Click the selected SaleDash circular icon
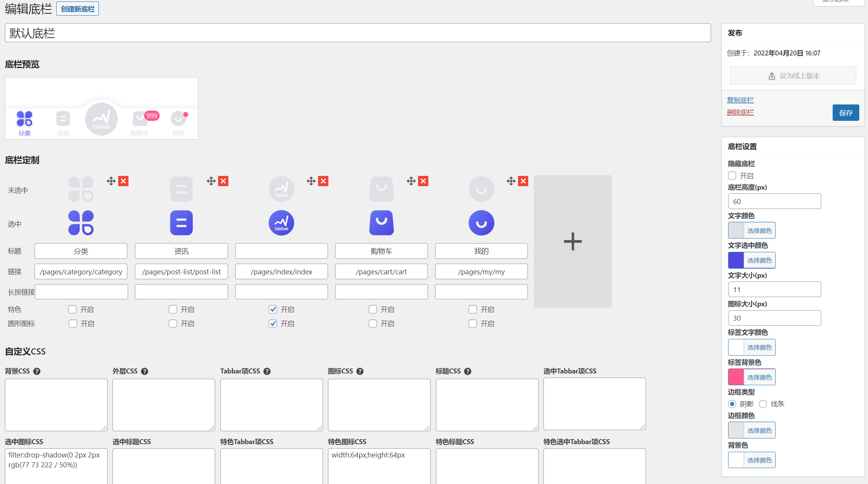Viewport: 868px width, 484px height. click(x=281, y=223)
